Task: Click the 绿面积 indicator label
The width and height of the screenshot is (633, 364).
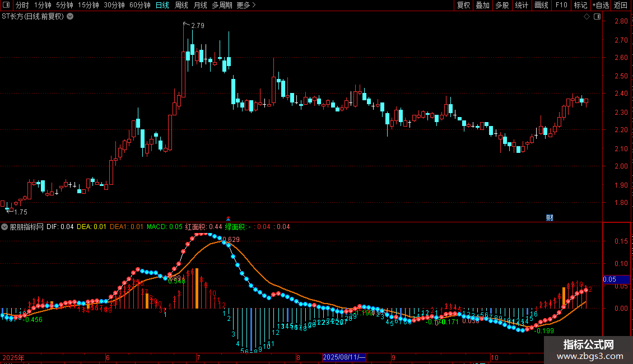Action: pos(235,227)
